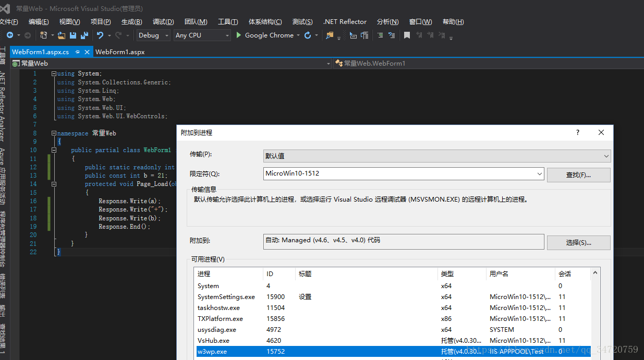Viewport: 644px width, 360px height.
Task: Open the 文件(F) menu
Action: 8,21
